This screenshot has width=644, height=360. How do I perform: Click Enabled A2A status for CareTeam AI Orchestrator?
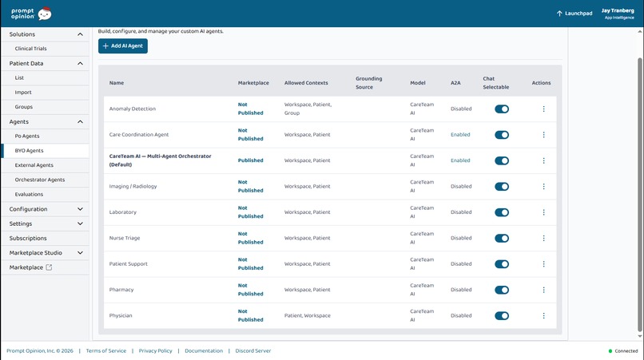click(x=460, y=160)
